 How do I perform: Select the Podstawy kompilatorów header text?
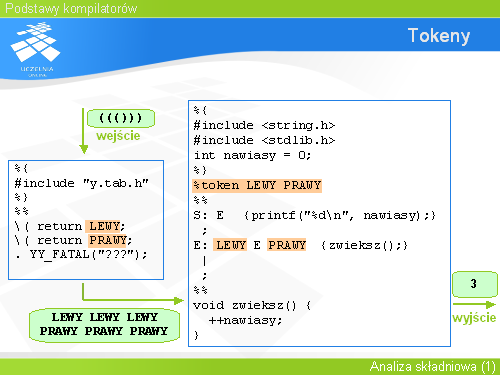[71, 9]
